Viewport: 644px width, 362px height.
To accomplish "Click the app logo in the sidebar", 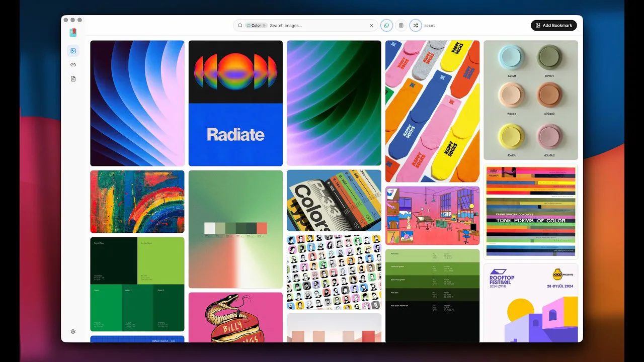I will tap(73, 33).
